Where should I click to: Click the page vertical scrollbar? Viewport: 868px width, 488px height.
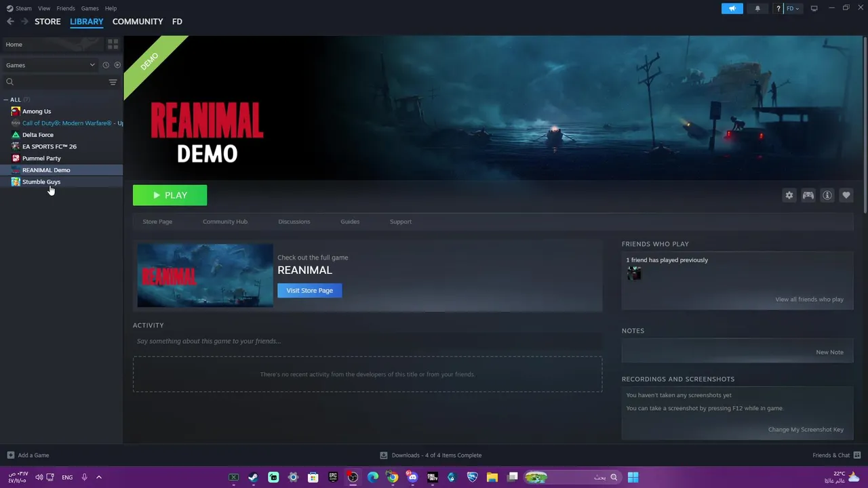865,125
